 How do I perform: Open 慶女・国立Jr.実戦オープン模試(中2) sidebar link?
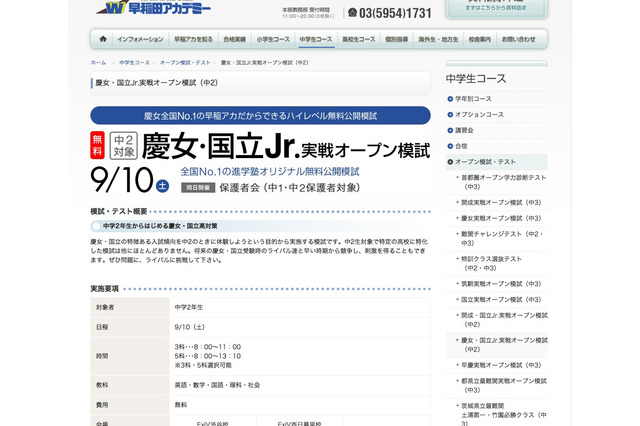504,344
